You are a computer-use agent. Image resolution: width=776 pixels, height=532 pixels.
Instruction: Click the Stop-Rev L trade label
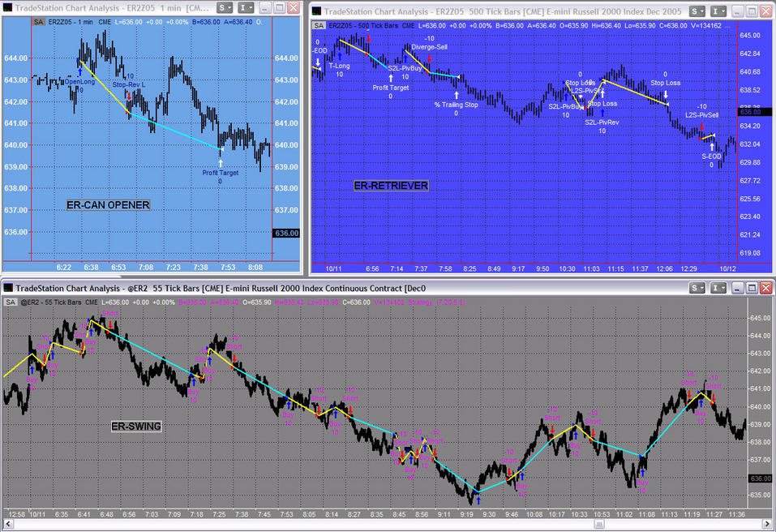[x=129, y=85]
